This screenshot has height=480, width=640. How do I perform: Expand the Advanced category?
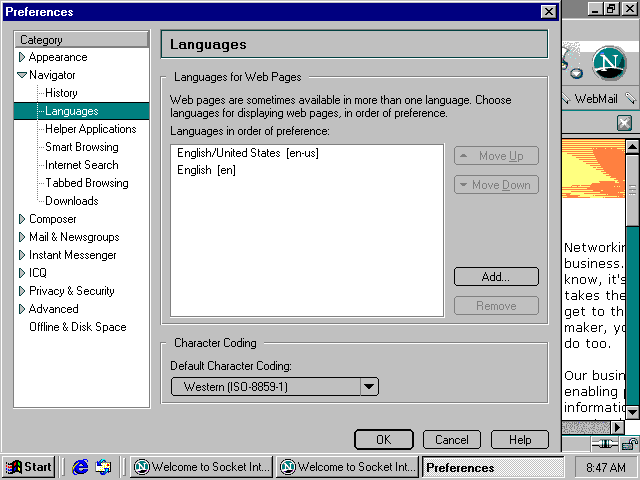coord(22,309)
